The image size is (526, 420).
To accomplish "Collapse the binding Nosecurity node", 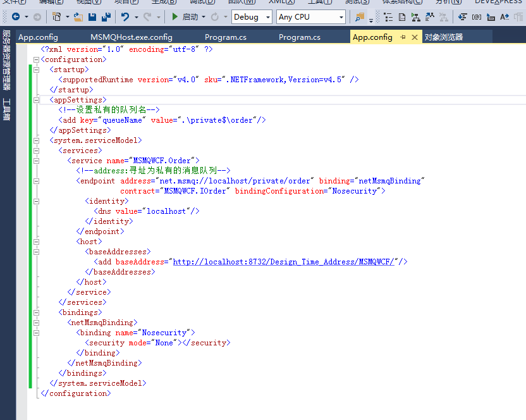I will coord(36,333).
